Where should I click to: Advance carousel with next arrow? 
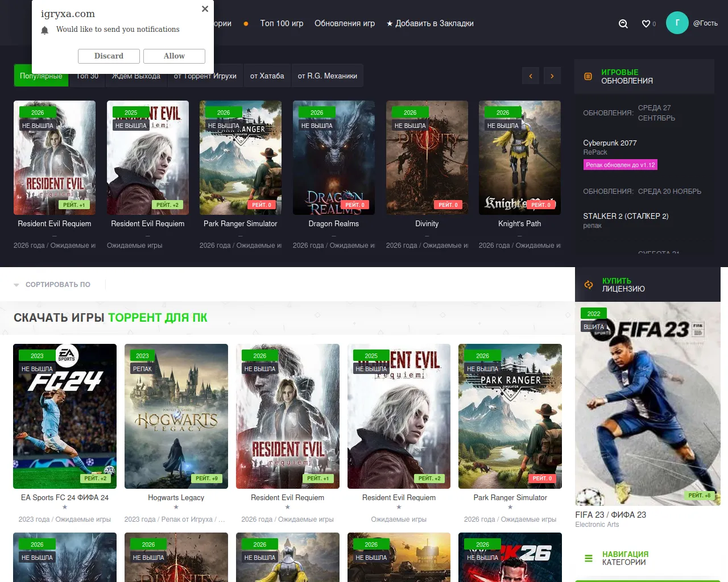[552, 76]
